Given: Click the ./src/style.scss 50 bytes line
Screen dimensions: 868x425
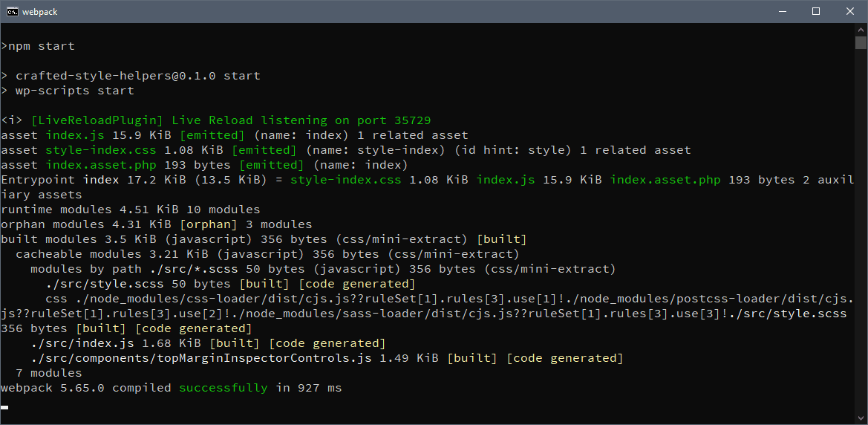Looking at the screenshot, I should (230, 284).
